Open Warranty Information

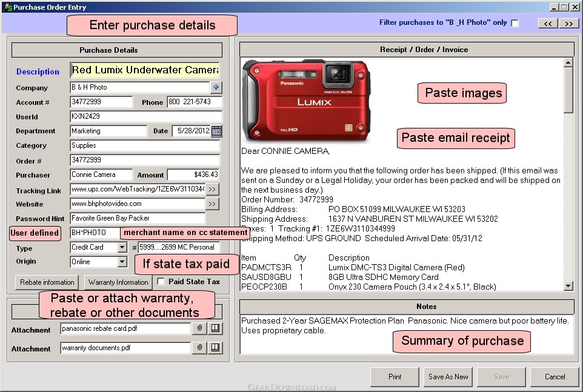tap(118, 282)
